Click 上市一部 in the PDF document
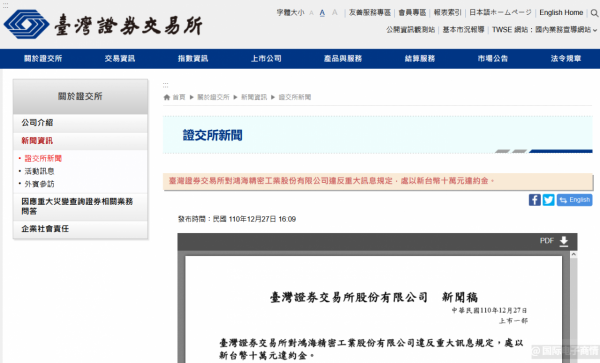Viewport: 600px width, 363px height. pyautogui.click(x=513, y=321)
